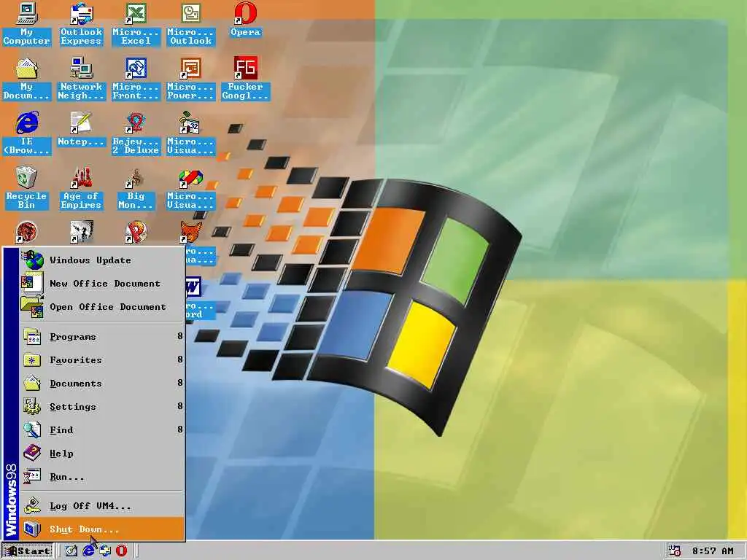
Task: Open Help from the Start menu
Action: tap(101, 454)
